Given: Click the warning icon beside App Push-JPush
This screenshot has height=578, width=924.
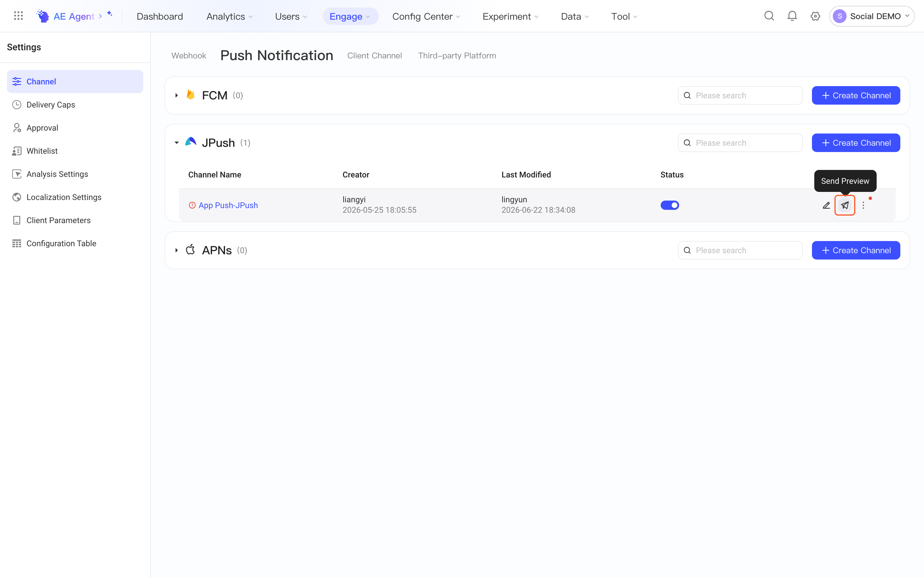Looking at the screenshot, I should click(192, 205).
